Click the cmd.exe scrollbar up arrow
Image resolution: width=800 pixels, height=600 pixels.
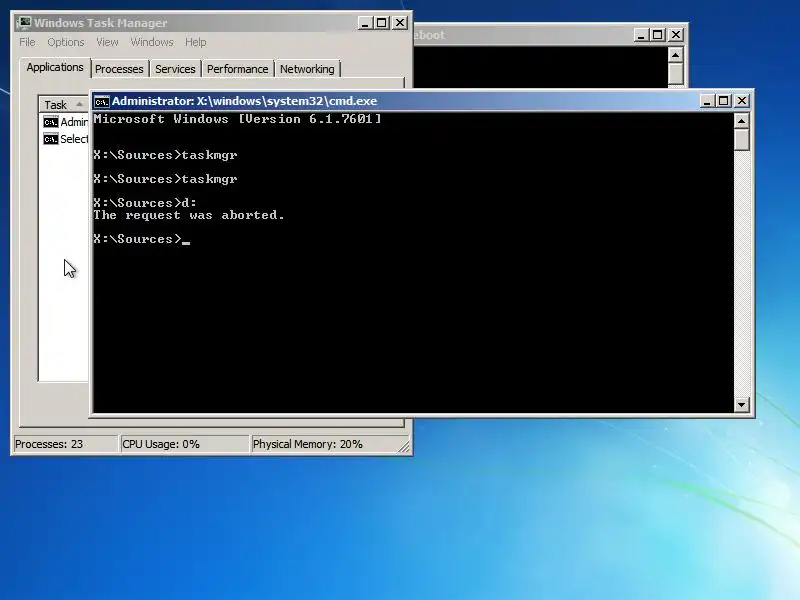coord(741,121)
